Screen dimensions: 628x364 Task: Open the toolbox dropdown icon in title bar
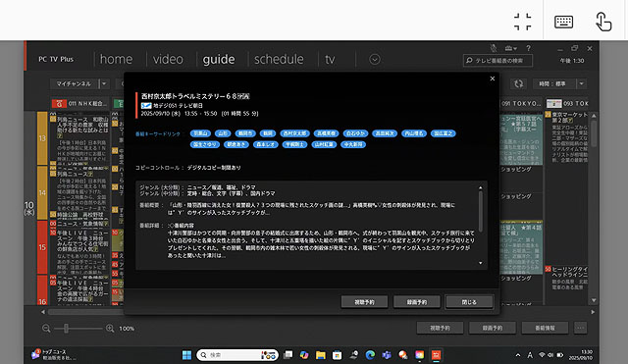click(x=510, y=48)
